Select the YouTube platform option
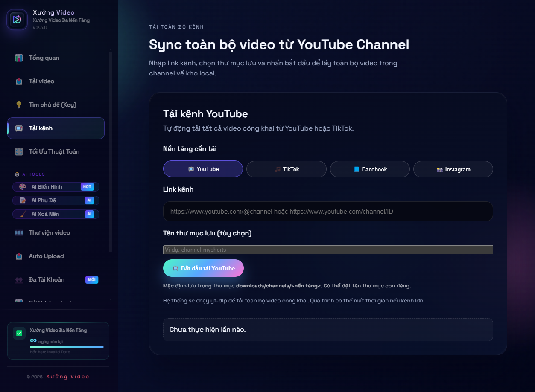Image resolution: width=535 pixels, height=392 pixels. coord(203,169)
